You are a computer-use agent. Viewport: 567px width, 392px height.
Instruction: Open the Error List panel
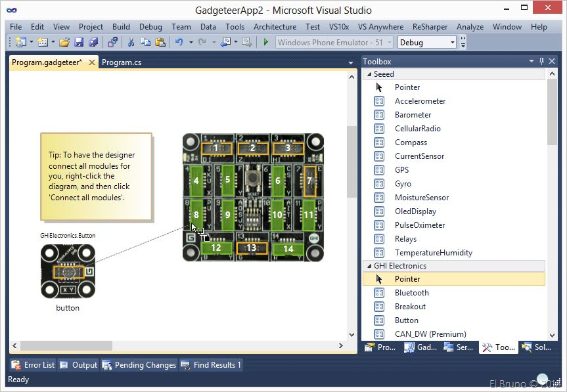34,365
